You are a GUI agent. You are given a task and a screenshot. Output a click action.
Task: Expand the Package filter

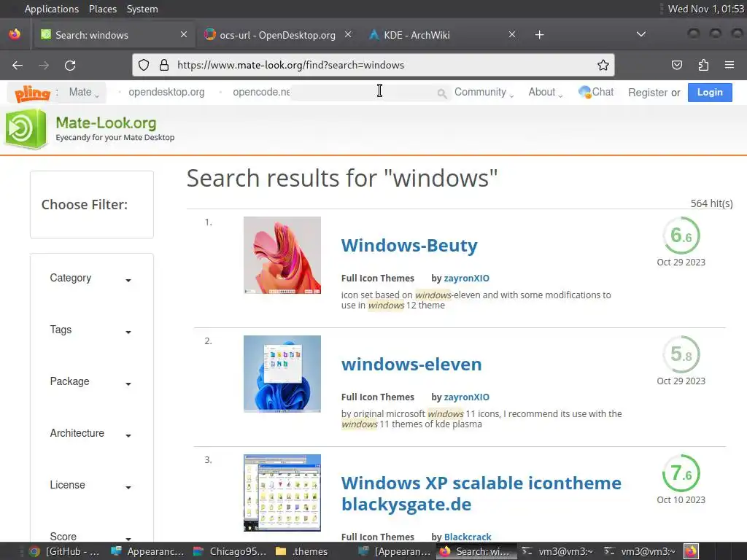tap(90, 382)
